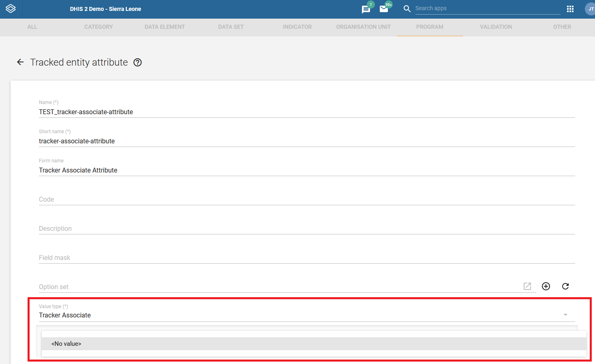Screen dimensions: 595x364
Task: Switch to the ORGANISATION UNIT tab
Action: 364,27
